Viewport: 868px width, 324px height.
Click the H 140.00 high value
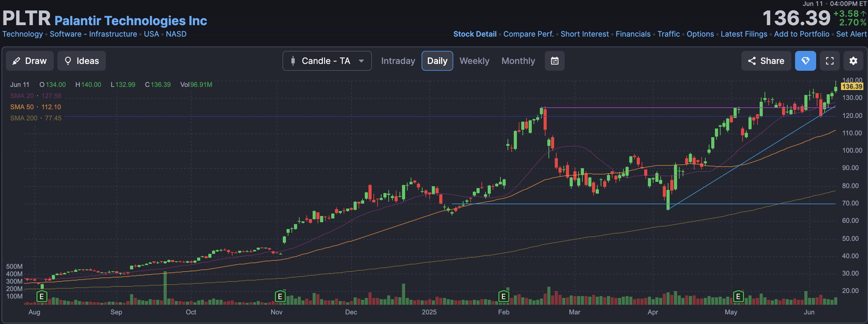[x=88, y=84]
